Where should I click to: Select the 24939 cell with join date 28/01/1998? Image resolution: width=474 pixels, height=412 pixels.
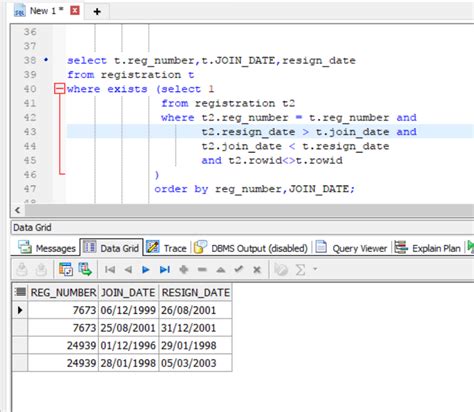[x=63, y=363]
